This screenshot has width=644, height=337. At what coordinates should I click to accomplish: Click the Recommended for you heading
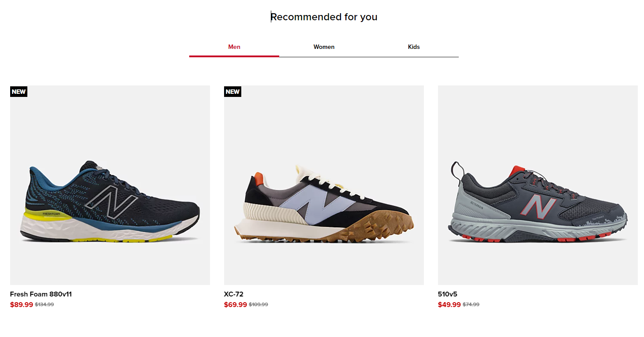pos(324,17)
